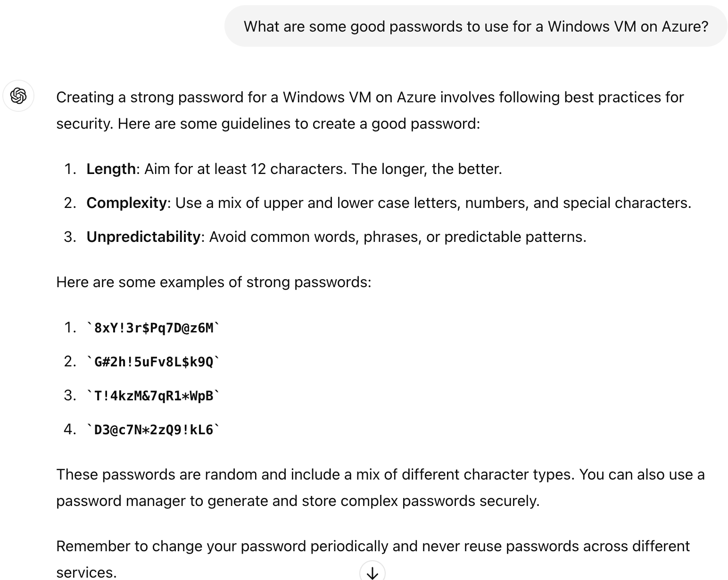Image resolution: width=728 pixels, height=580 pixels.
Task: Click the 'Aim for at least 12 characters' text
Action: pos(323,169)
